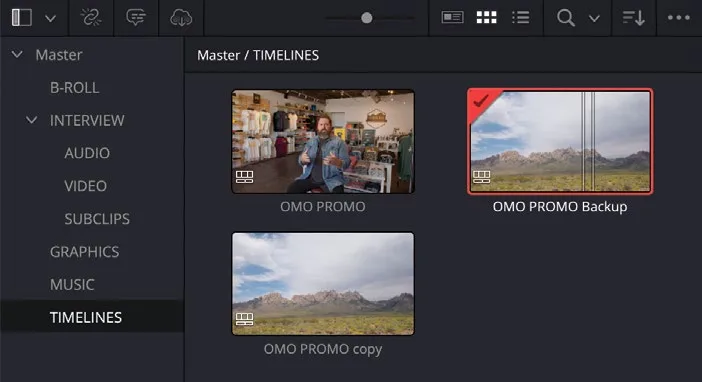Viewport: 702px width, 382px height.
Task: Select the OMO PROMO copy timeline thumbnail
Action: pos(323,283)
